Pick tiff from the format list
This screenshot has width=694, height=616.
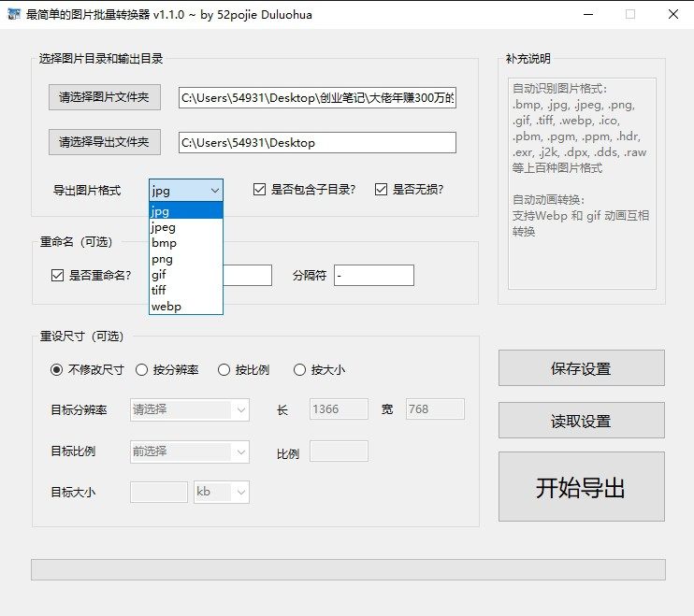pos(186,290)
